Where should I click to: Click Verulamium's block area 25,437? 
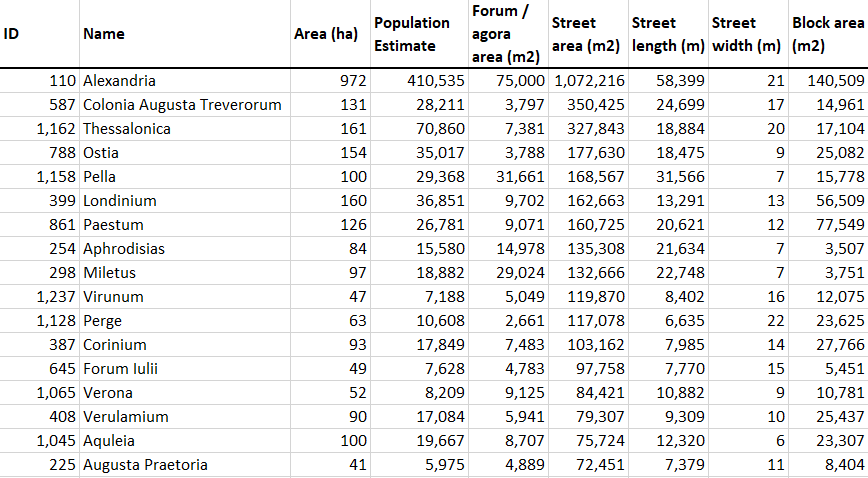[x=828, y=417]
